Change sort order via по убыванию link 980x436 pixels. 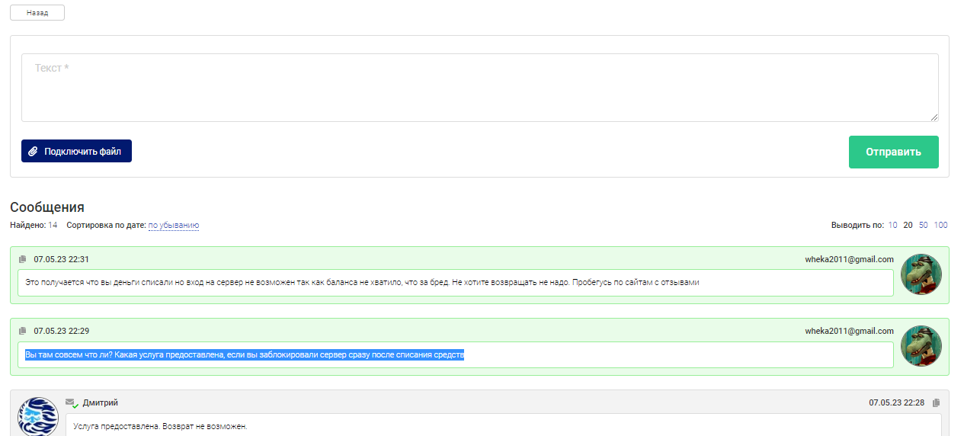tap(174, 226)
